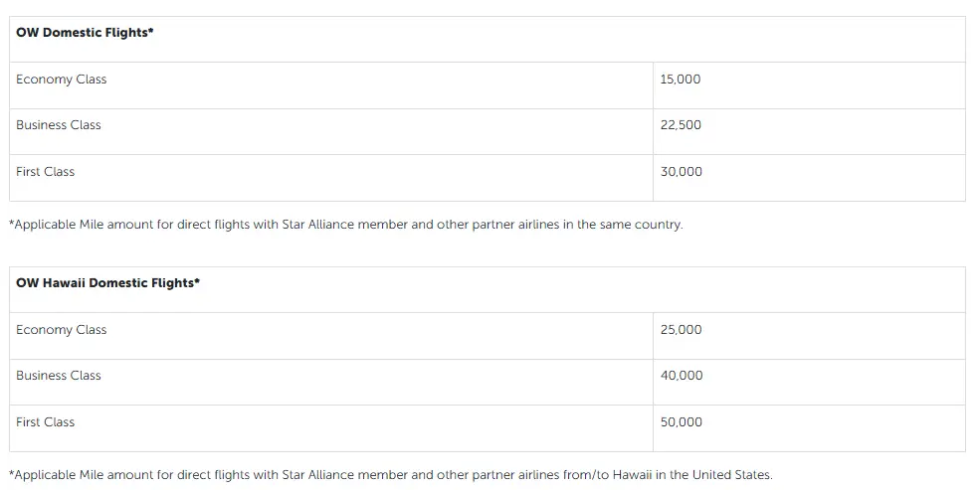The width and height of the screenshot is (980, 490).
Task: Click the OW Domestic Flights table header
Action: 85,33
